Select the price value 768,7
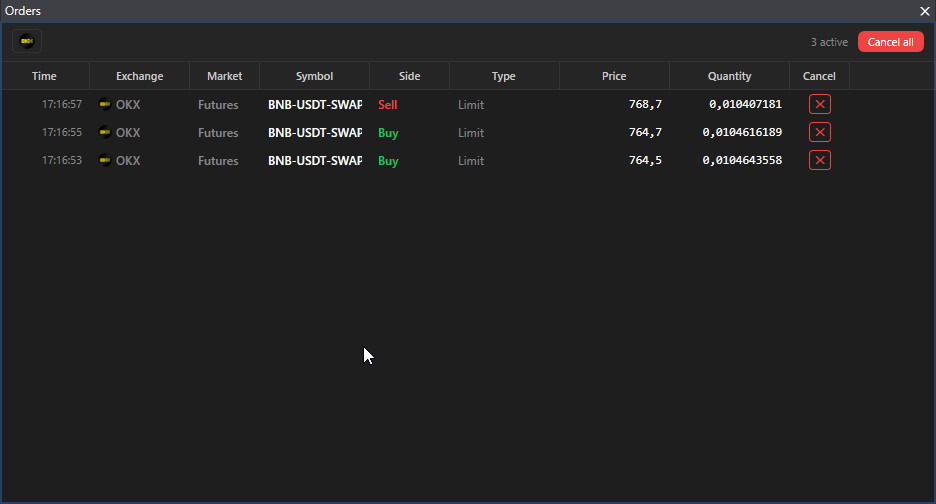Image resolution: width=936 pixels, height=504 pixels. point(645,104)
